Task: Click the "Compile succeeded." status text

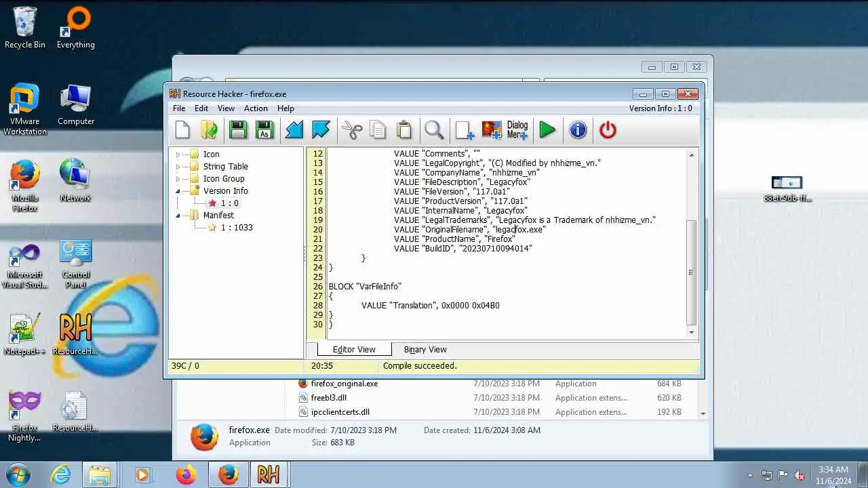Action: pyautogui.click(x=420, y=366)
